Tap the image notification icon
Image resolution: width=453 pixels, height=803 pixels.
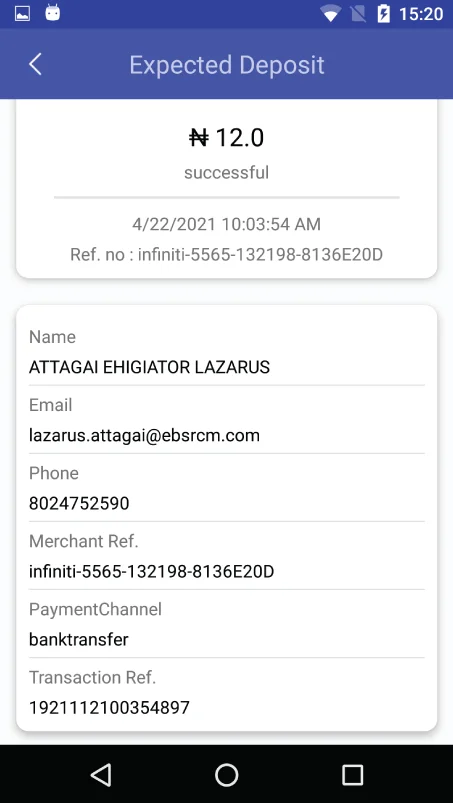[23, 14]
